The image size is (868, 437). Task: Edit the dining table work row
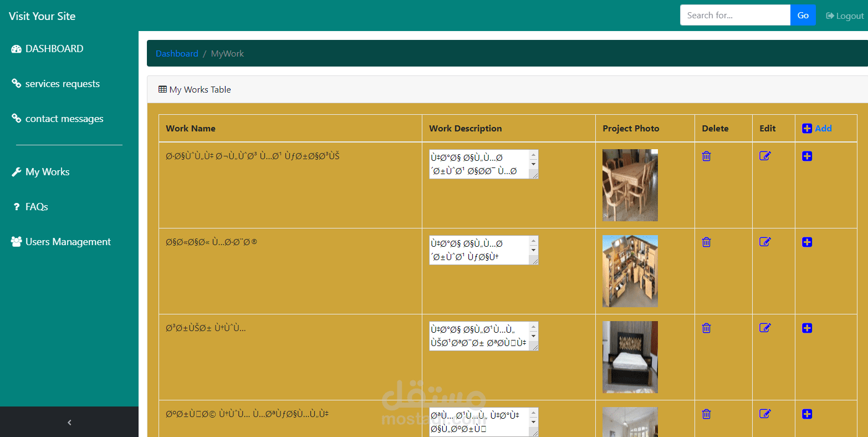pos(765,156)
